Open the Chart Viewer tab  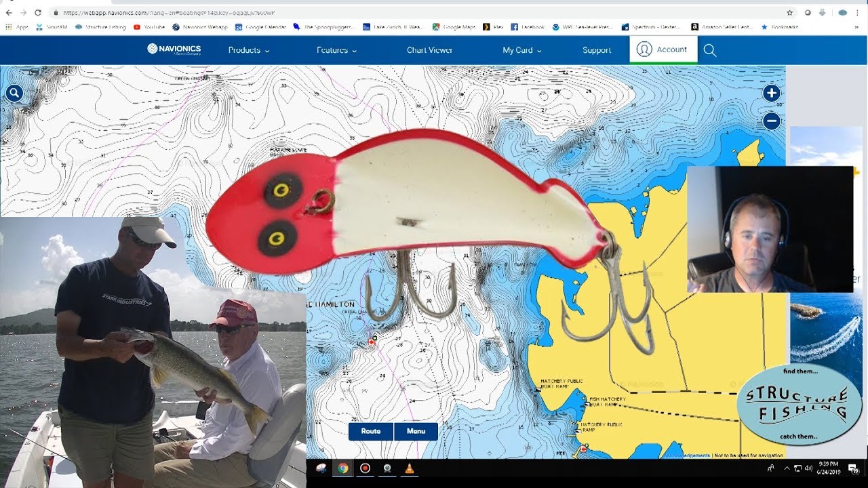(x=429, y=50)
